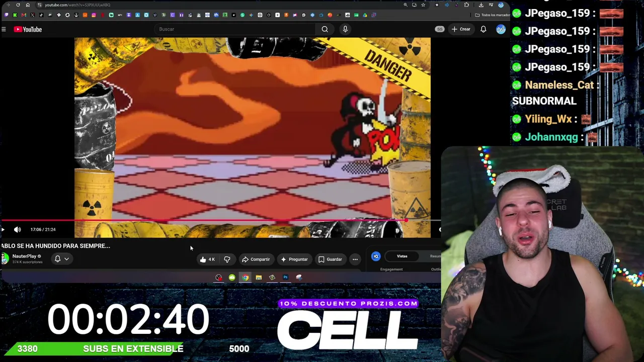Open the 'Todos los marcadores' bookmarks folder
Screen dimensions: 644x362
click(492, 15)
